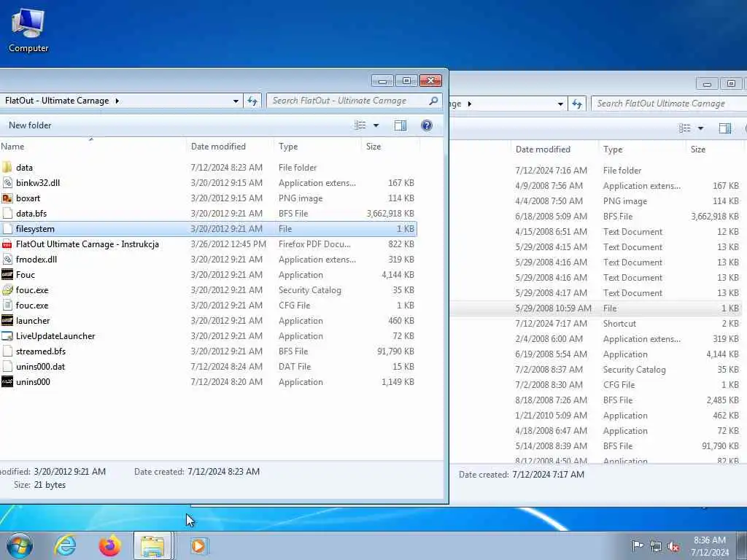
Task: Click the search magnifier in front window
Action: (433, 101)
